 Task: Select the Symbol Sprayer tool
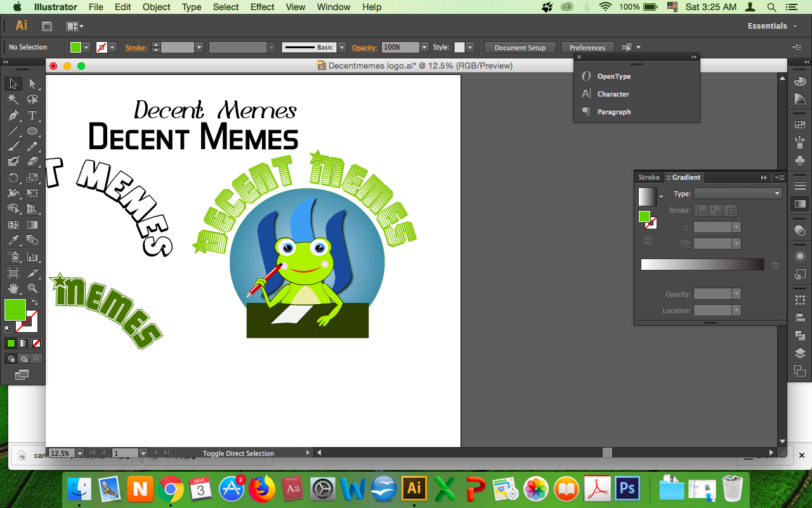[x=13, y=257]
